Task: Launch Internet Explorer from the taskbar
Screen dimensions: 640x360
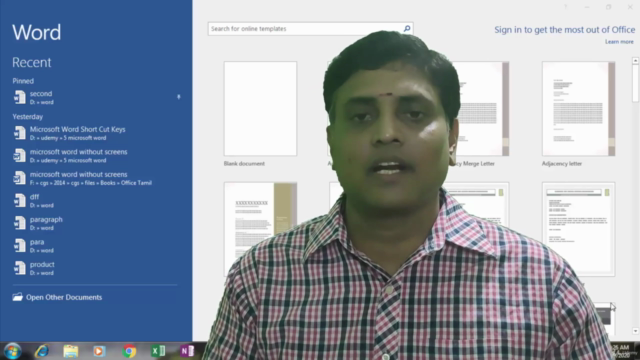Action: point(42,351)
